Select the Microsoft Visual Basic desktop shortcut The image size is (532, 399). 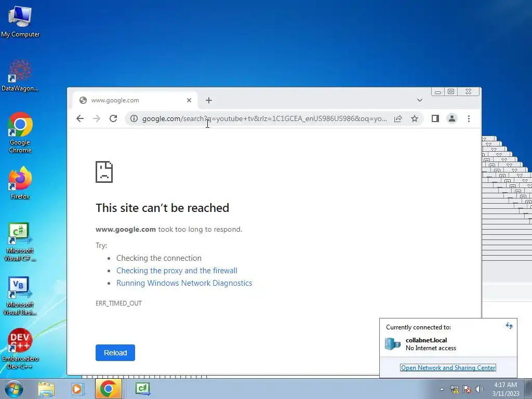(20, 296)
